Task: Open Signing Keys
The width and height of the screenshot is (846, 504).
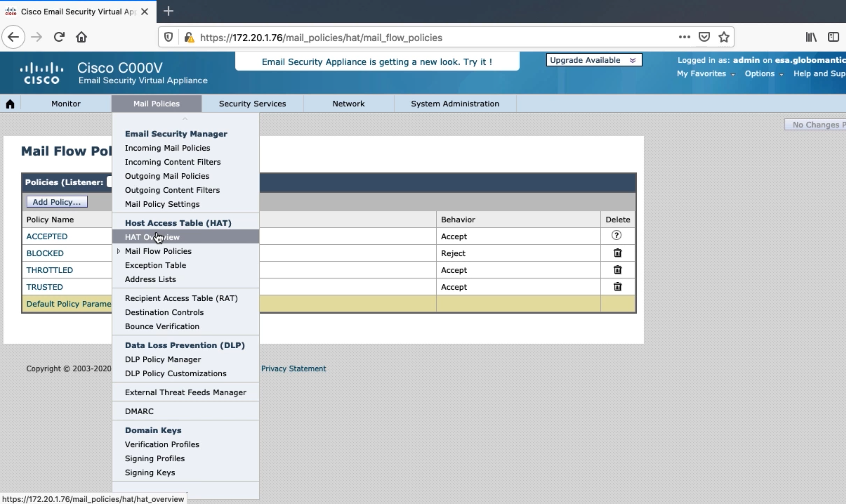Action: pyautogui.click(x=150, y=473)
